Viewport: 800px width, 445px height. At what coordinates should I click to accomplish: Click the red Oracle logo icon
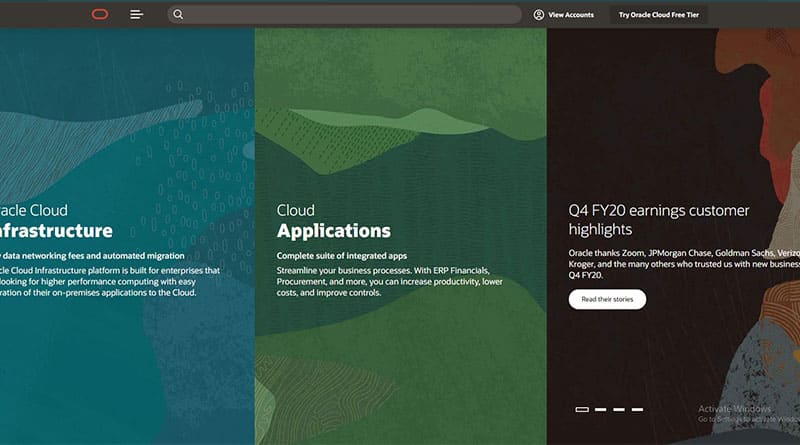click(100, 14)
